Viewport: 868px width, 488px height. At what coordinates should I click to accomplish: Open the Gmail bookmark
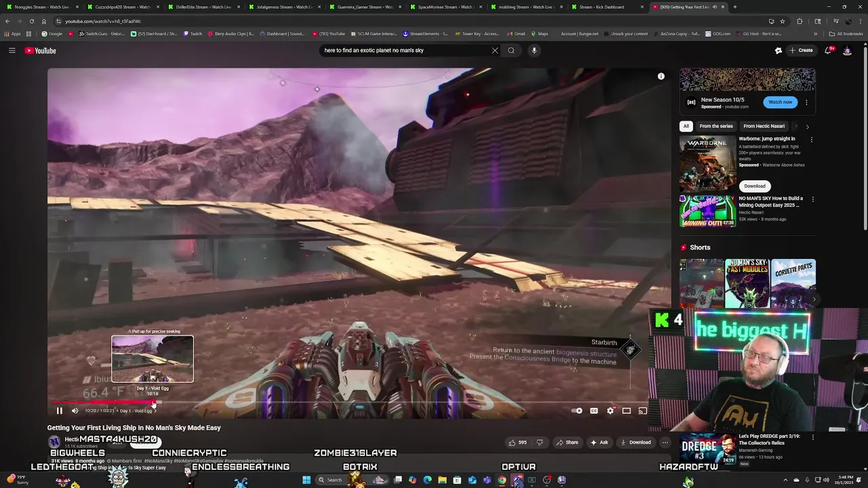pyautogui.click(x=516, y=33)
